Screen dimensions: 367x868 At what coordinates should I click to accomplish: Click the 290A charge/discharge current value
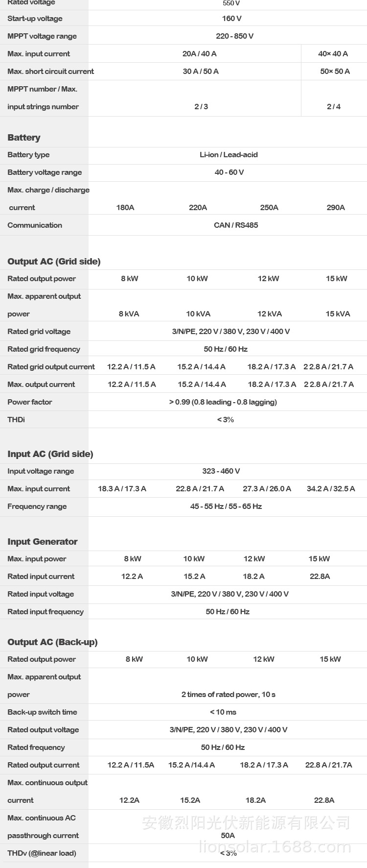336,208
